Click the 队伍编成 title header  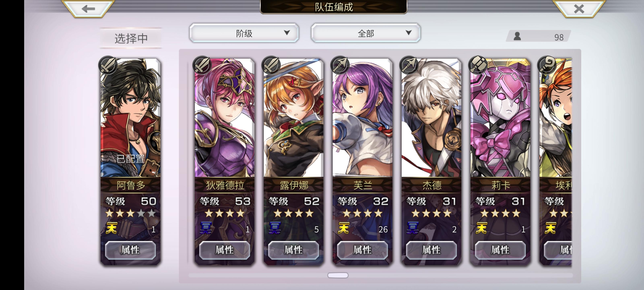[334, 7]
